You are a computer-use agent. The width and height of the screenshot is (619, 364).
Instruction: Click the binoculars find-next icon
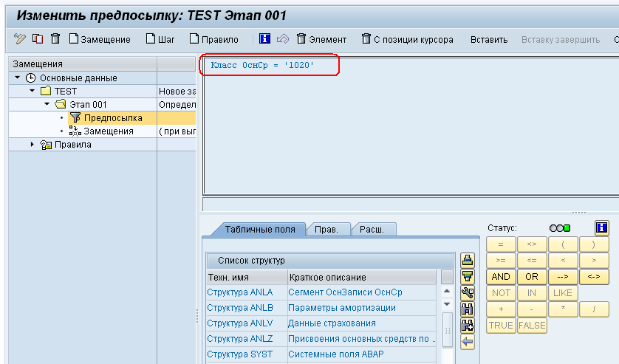coord(468,326)
